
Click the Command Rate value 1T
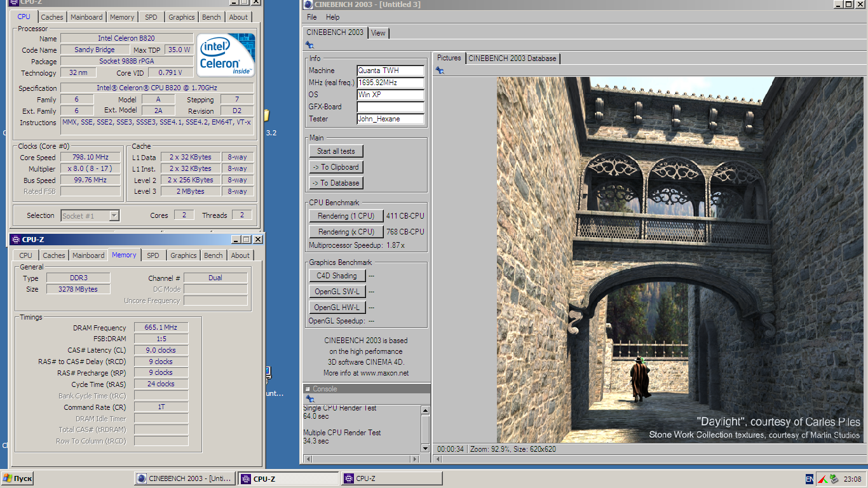[x=161, y=407]
